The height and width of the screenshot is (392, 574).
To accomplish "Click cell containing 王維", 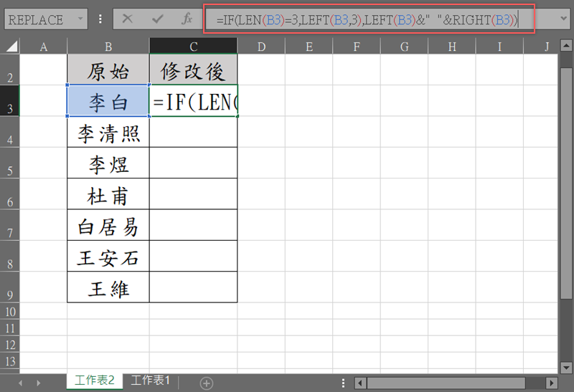I will tap(108, 287).
